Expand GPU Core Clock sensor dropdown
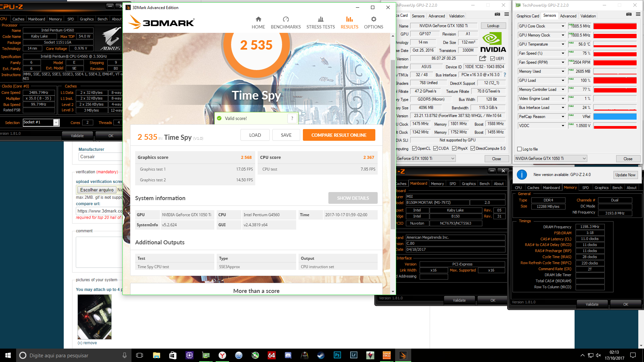The width and height of the screenshot is (644, 362). pyautogui.click(x=563, y=26)
